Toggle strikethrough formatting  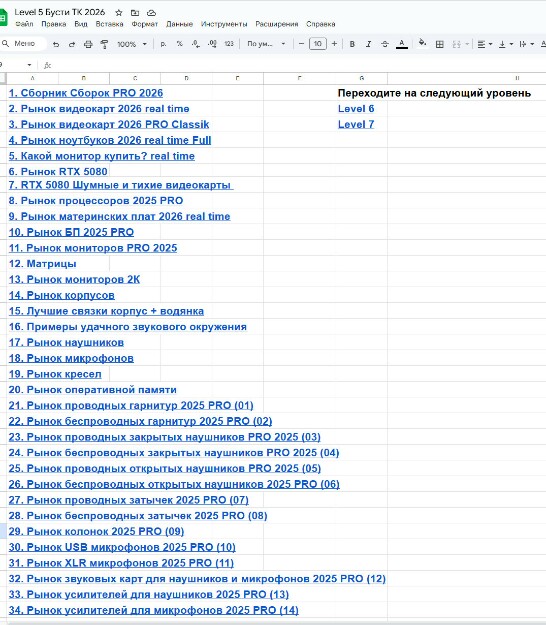click(x=385, y=44)
